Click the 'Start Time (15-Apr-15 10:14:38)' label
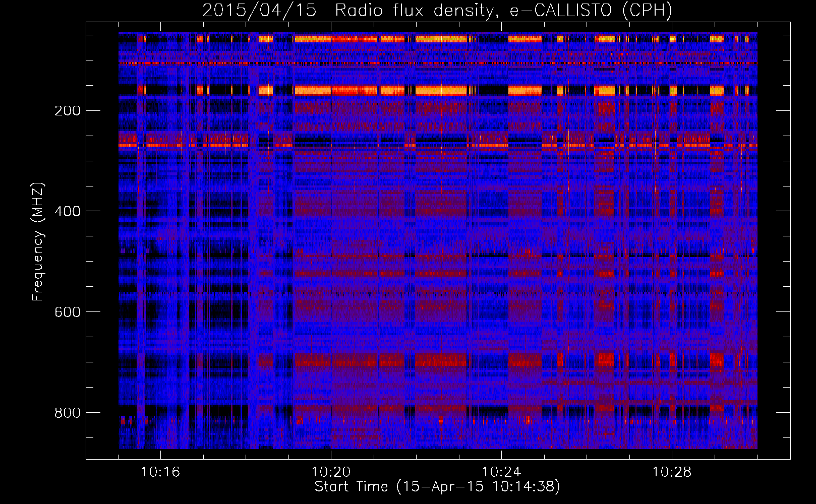 click(437, 487)
